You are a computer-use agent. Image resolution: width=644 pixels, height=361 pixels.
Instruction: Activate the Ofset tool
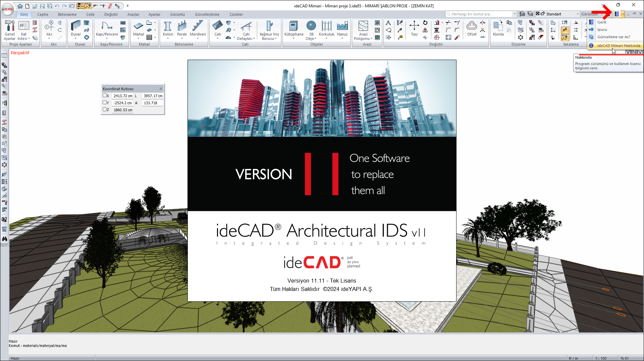(472, 28)
